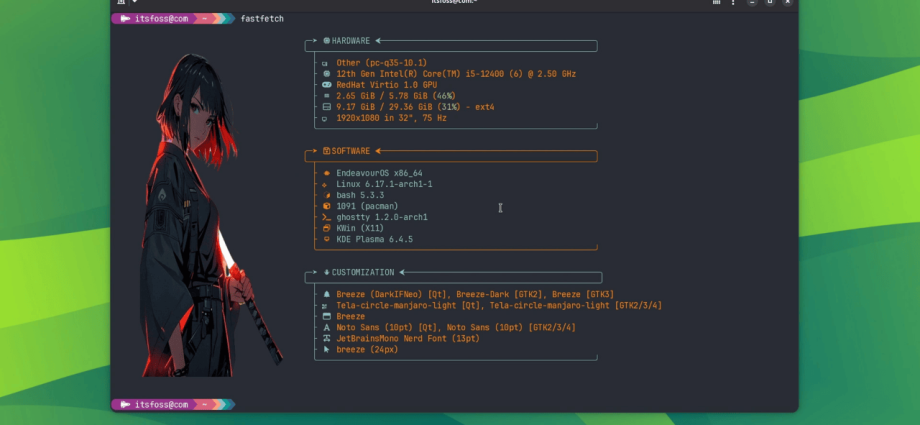The width and height of the screenshot is (920, 425).
Task: Click the OS icon before EndeavourOS x86_64
Action: click(x=327, y=174)
